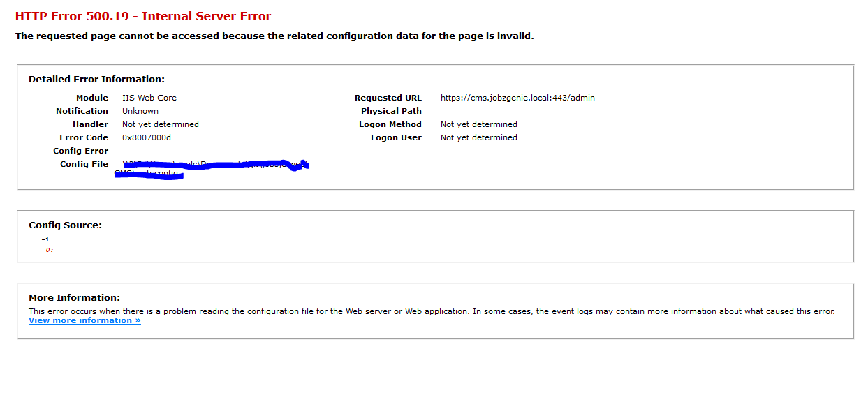
Task: Click the 'Config File' label
Action: coord(84,164)
